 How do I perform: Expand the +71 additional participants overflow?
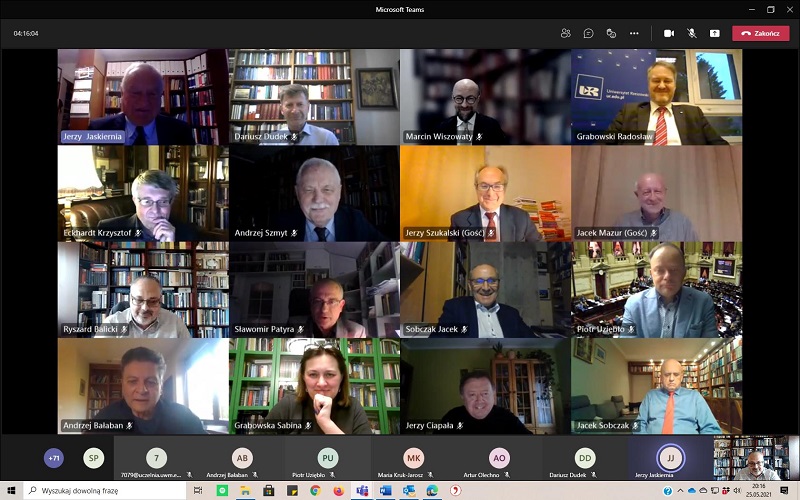(54, 457)
